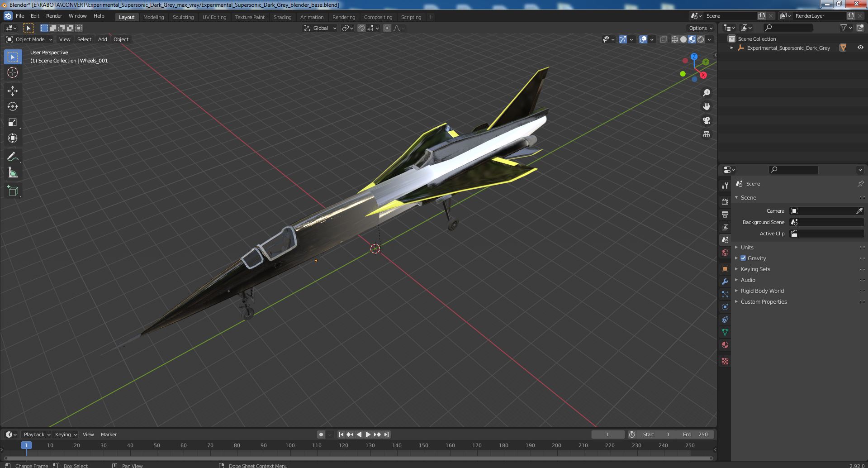Activate the Cursor tool
Screen dimensions: 868x468
click(x=13, y=72)
